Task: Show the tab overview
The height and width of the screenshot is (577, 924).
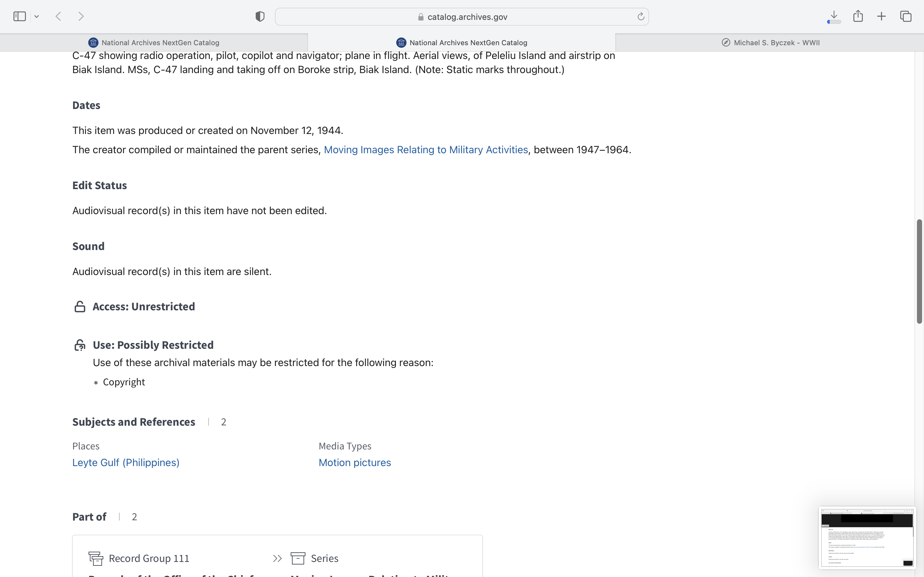Action: click(906, 16)
